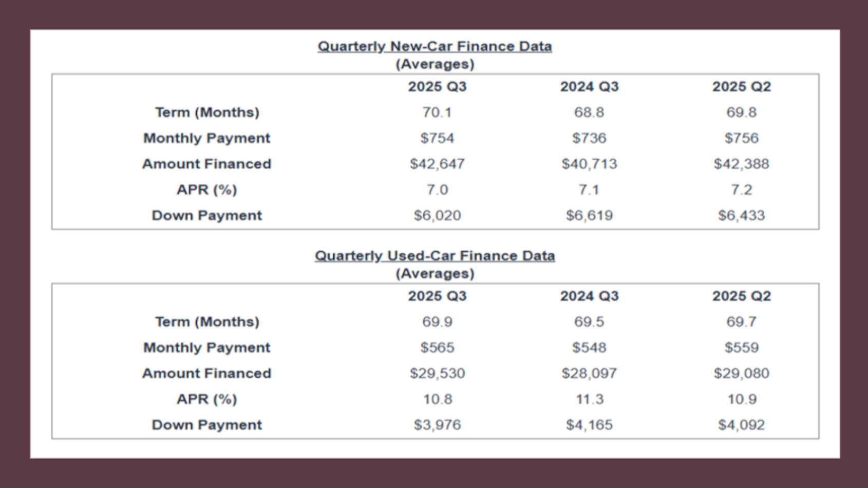Click the $40,713 amount financed value
Viewport: 868px width, 488px height.
tap(589, 164)
